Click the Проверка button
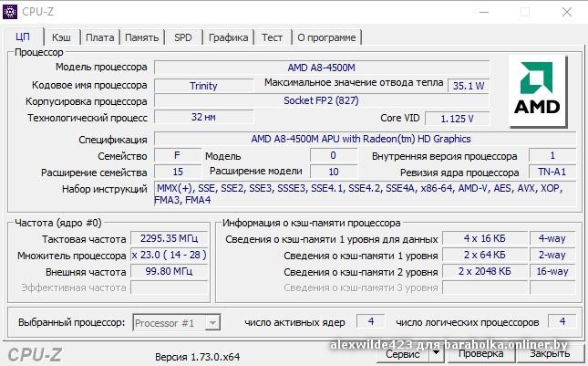 (x=480, y=353)
